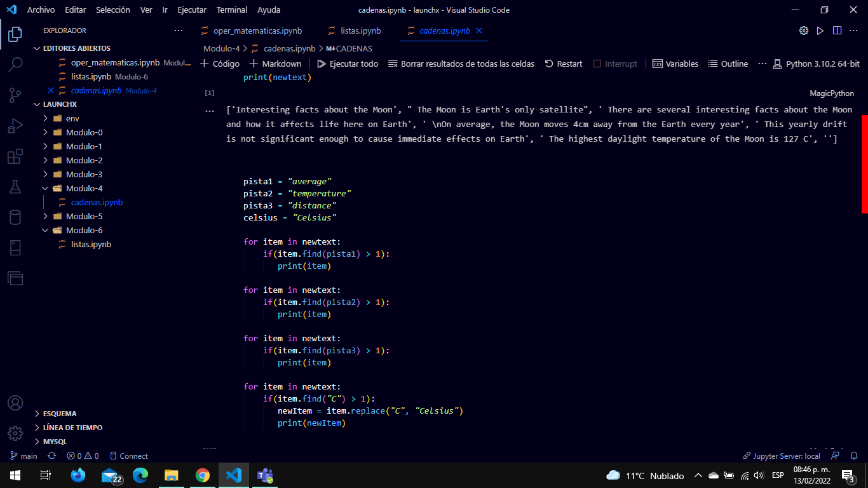Click the main branch indicator

click(x=24, y=456)
